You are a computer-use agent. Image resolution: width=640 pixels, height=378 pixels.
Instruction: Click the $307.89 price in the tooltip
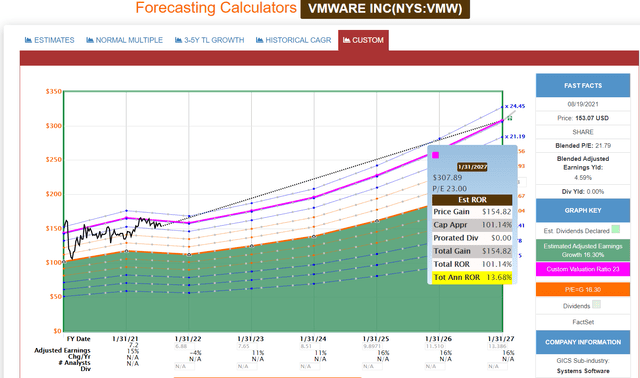tap(447, 178)
